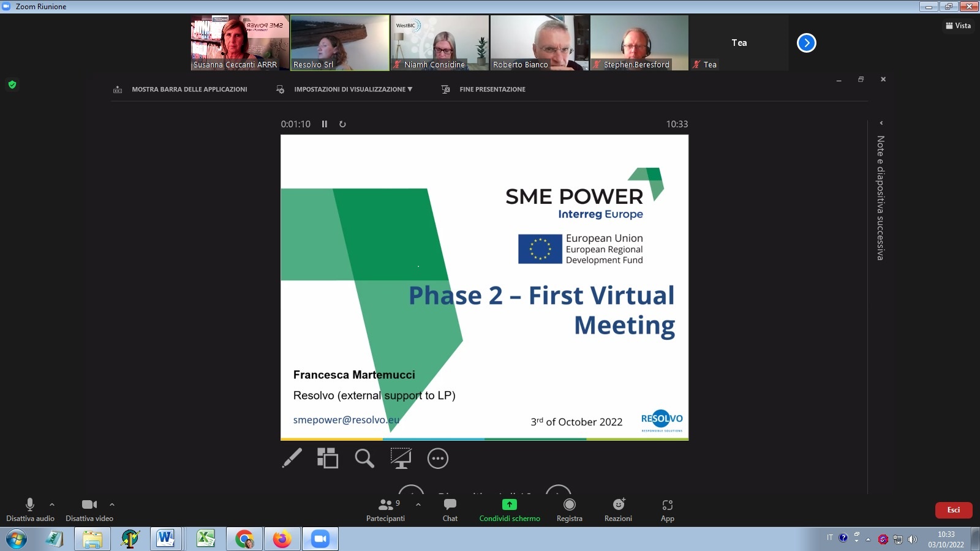The height and width of the screenshot is (551, 980).
Task: Open the Chat panel
Action: point(450,509)
